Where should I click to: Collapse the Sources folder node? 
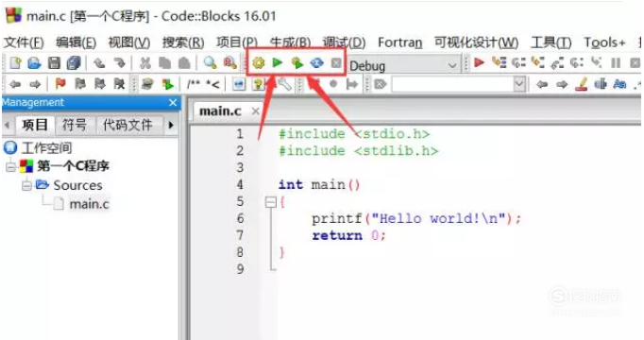tap(26, 186)
